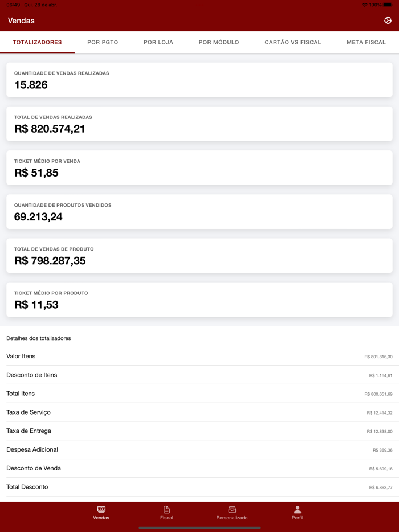
Task: Select the Valor Itens detail row
Action: 199,355
